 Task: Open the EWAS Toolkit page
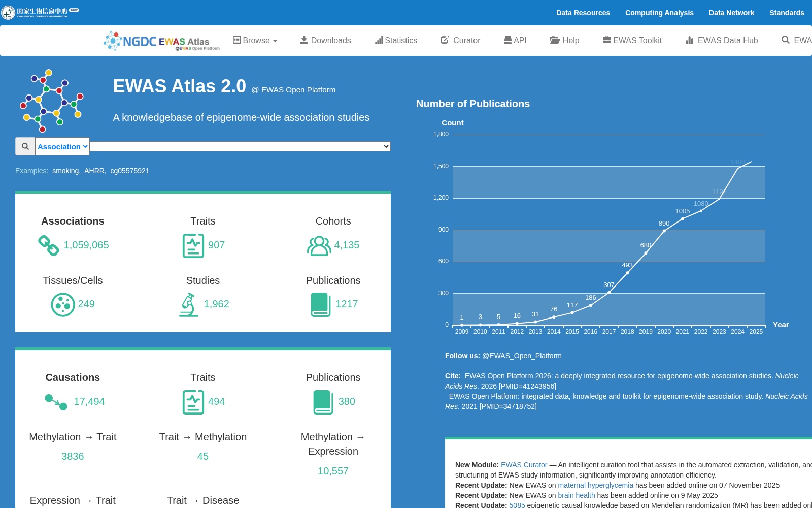point(632,40)
